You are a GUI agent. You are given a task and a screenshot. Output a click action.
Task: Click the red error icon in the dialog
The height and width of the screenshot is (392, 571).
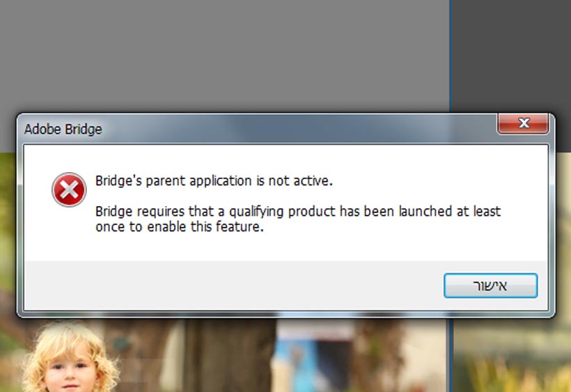(69, 189)
